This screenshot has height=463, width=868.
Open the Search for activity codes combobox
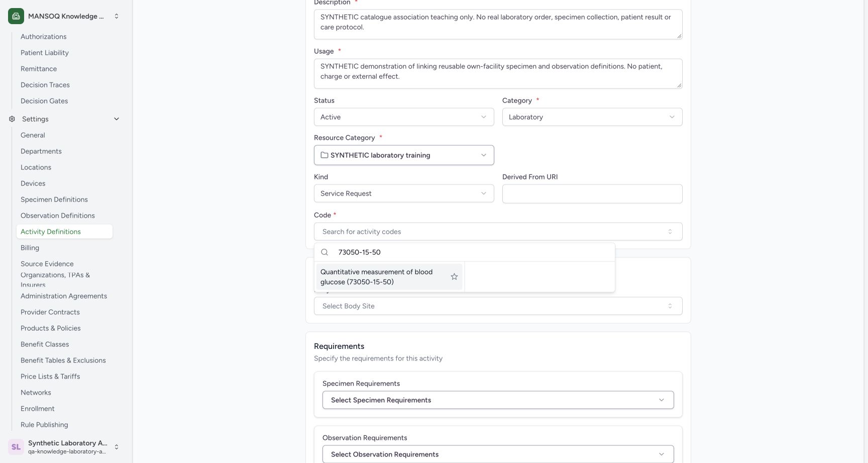(498, 232)
